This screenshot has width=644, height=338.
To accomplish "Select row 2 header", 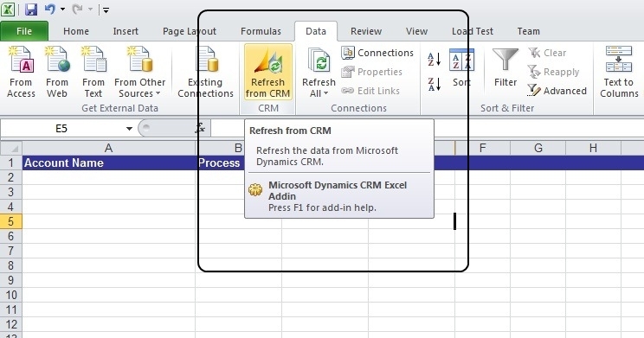I will point(11,177).
